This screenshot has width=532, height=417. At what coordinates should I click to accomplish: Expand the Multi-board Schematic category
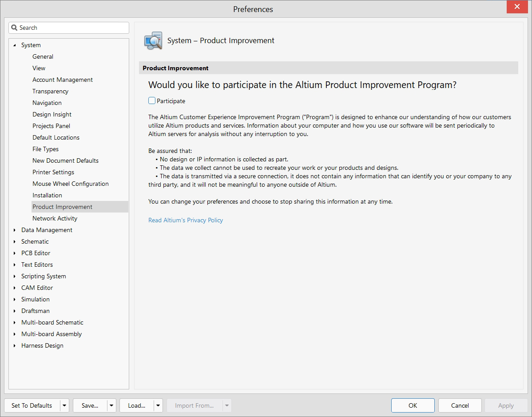pos(15,322)
